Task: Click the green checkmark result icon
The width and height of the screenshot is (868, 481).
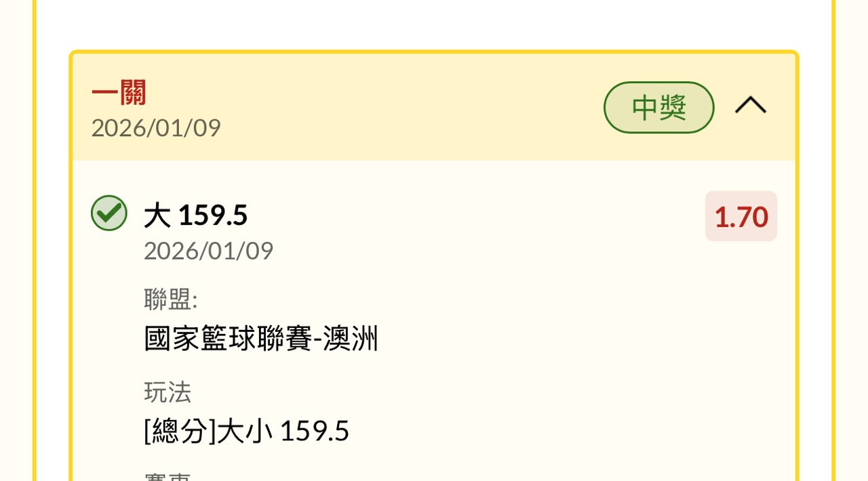Action: pyautogui.click(x=109, y=213)
